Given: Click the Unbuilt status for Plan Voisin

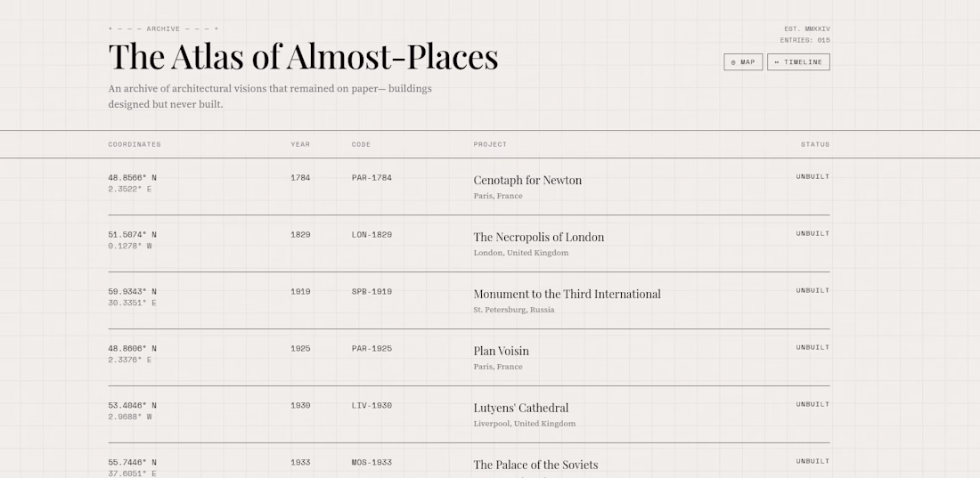Looking at the screenshot, I should (x=813, y=347).
